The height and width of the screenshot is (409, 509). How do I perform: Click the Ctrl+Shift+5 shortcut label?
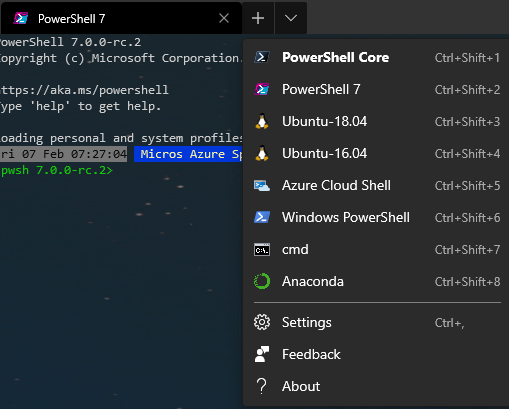click(x=467, y=186)
